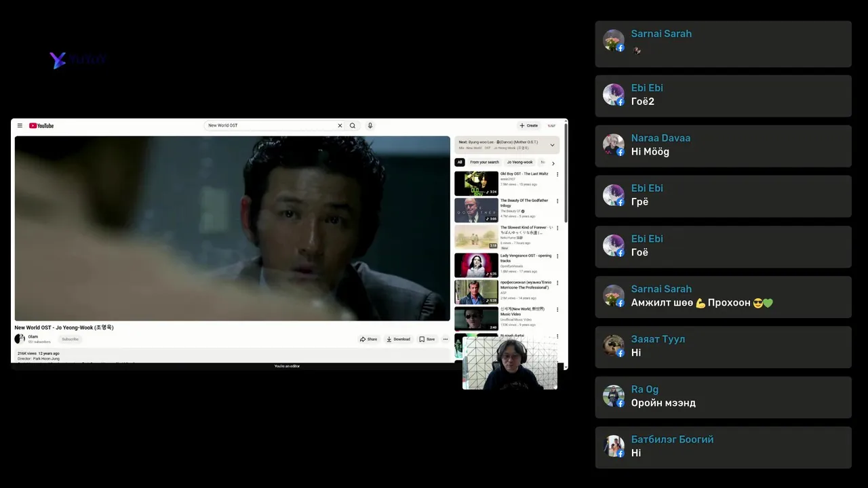Show more chips with right arrow
Screen dimensions: 868x488
pyautogui.click(x=553, y=163)
